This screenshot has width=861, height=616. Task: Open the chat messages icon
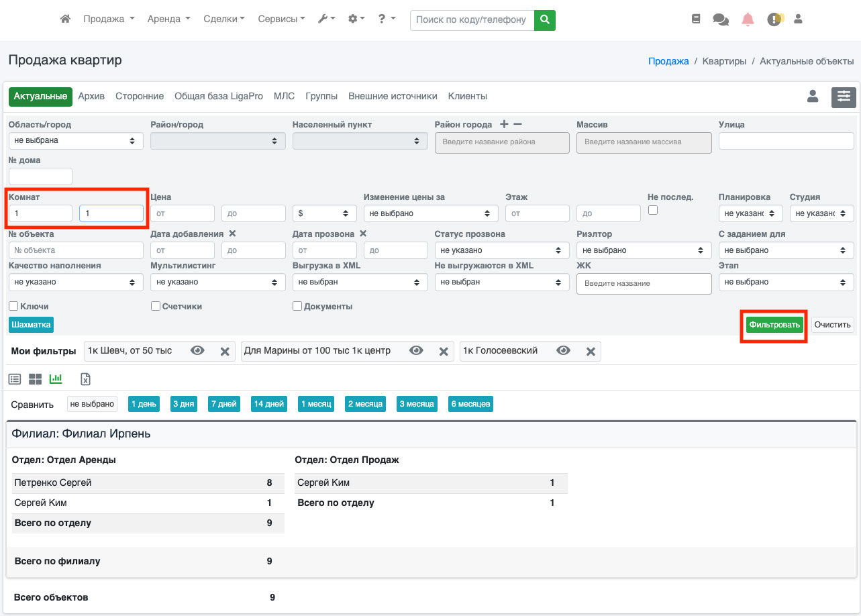(721, 19)
